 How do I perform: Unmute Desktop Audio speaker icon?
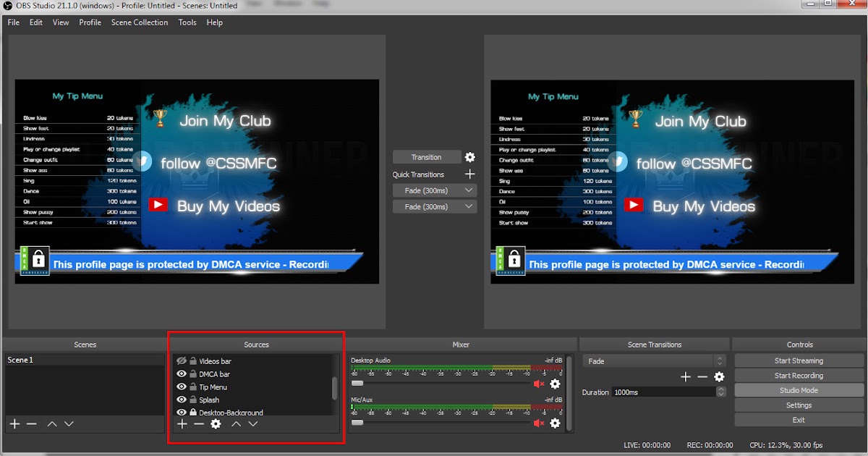[x=538, y=384]
